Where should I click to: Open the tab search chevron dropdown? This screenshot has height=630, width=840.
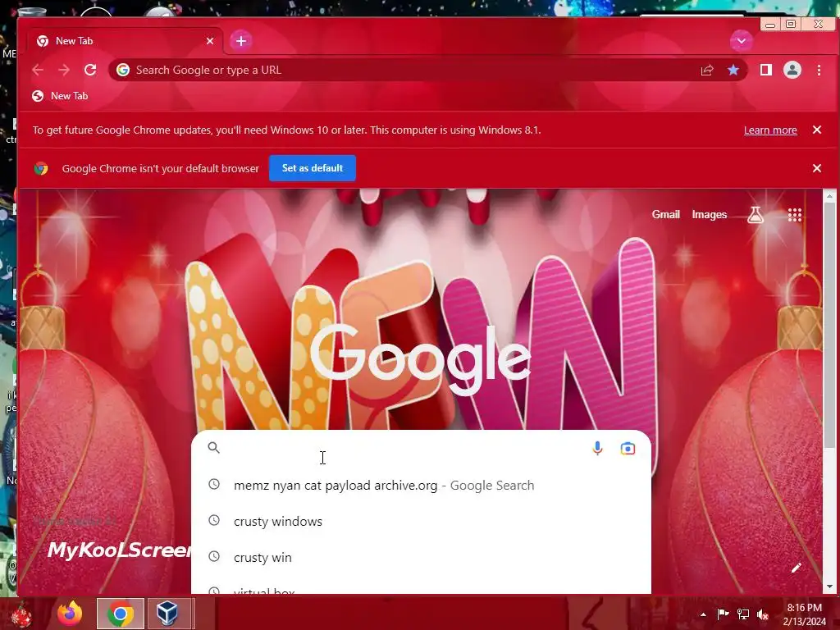pos(742,41)
